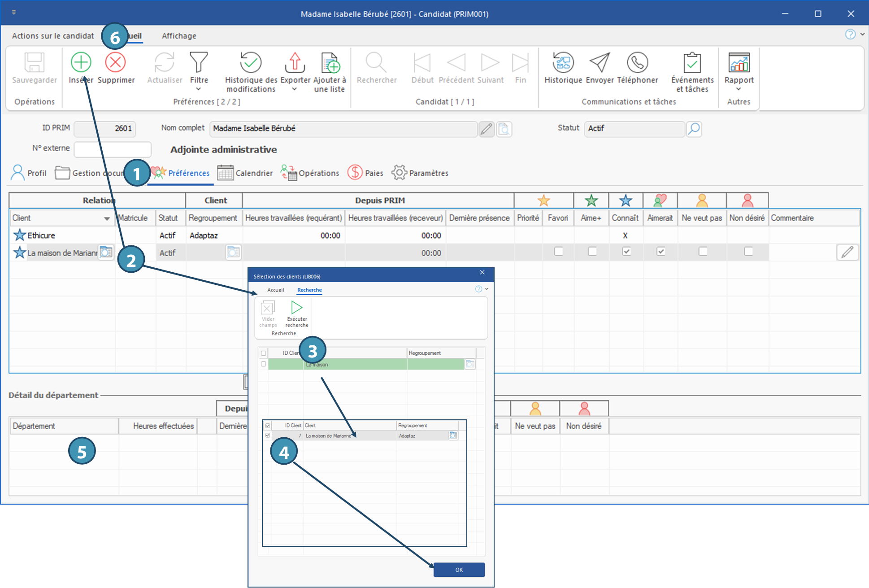Image resolution: width=869 pixels, height=588 pixels.
Task: Click the OK button in dialog
Action: click(x=459, y=570)
